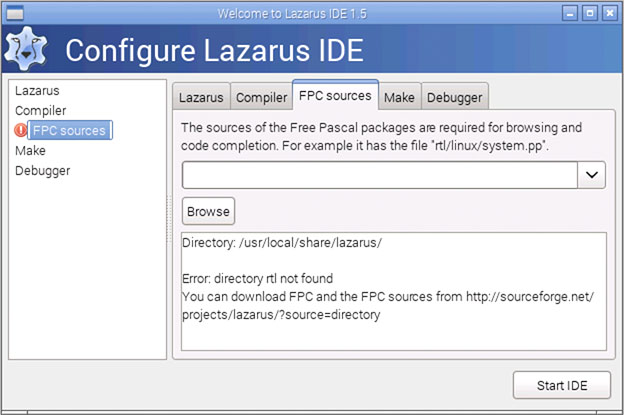Select Debugger in the left list

pyautogui.click(x=43, y=171)
